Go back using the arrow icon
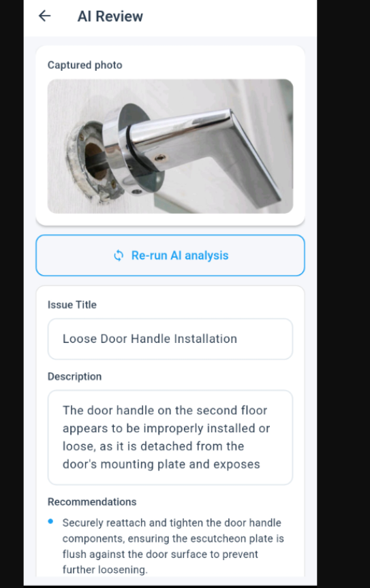Viewport: 370px width, 588px height. pos(45,16)
